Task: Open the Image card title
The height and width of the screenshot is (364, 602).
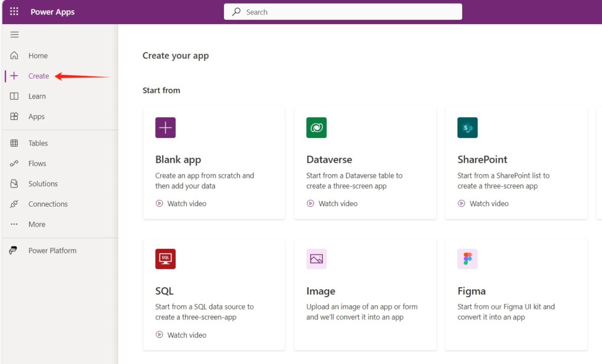Action: click(320, 292)
